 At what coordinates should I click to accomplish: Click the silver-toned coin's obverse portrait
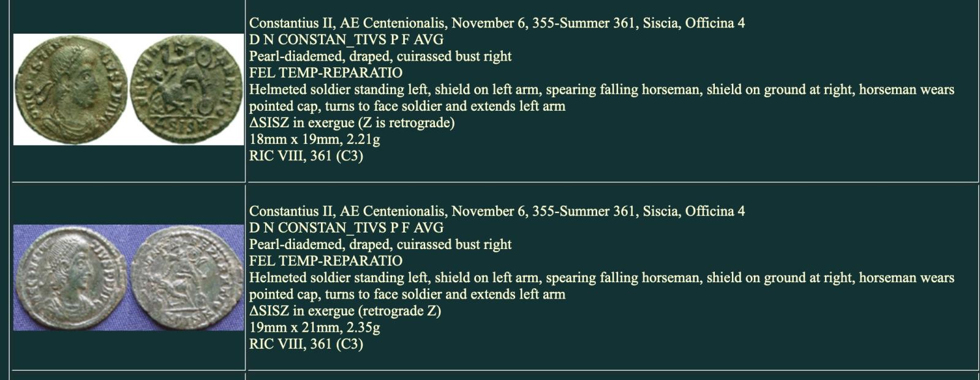click(72, 277)
